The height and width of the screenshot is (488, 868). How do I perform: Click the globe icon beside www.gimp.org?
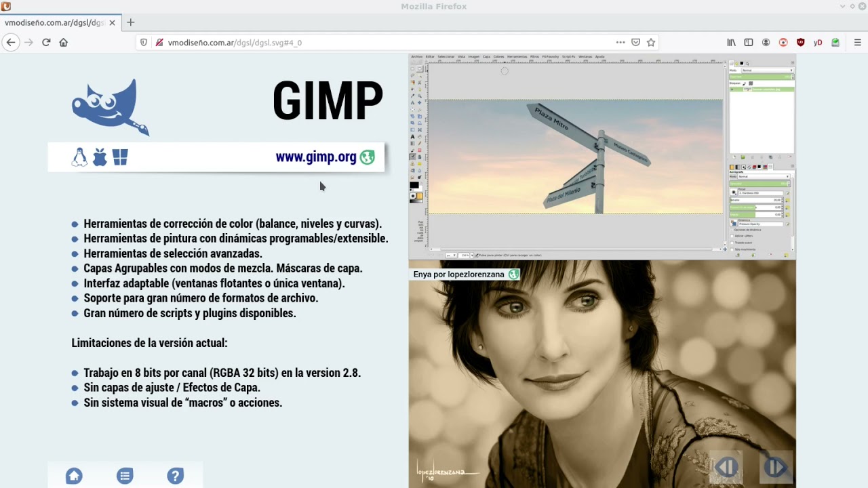368,157
